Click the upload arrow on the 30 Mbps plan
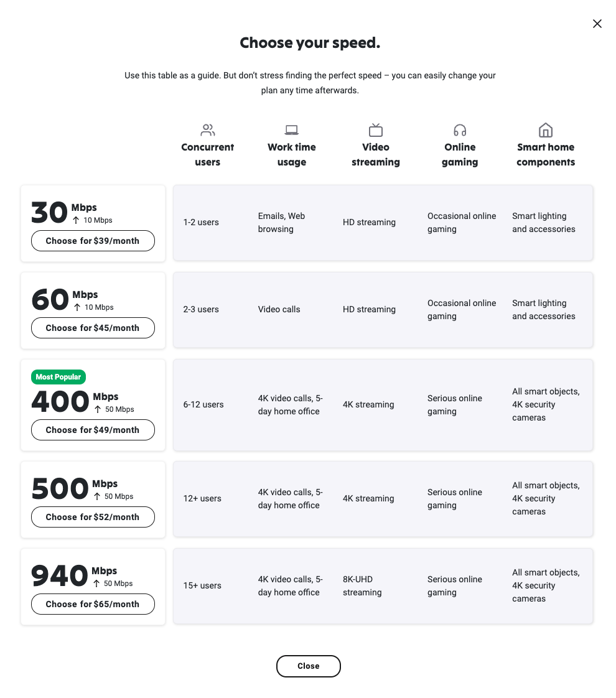This screenshot has height=698, width=616. pyautogui.click(x=76, y=220)
